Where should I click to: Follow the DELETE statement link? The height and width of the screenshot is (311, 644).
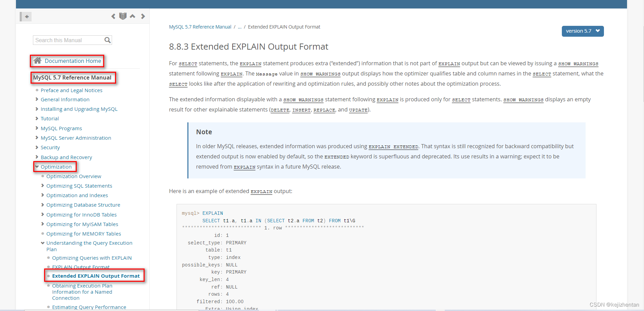280,110
